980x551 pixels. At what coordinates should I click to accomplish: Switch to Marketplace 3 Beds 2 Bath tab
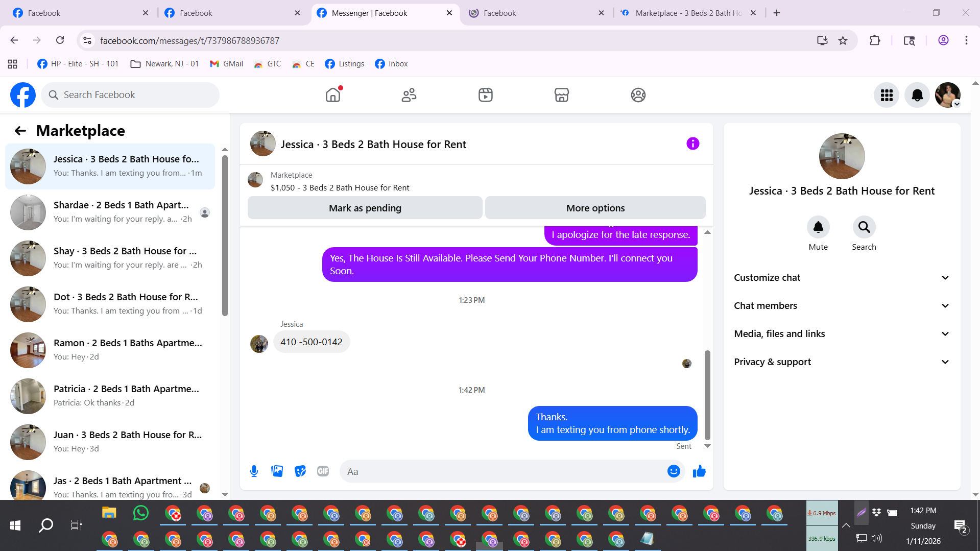(687, 13)
